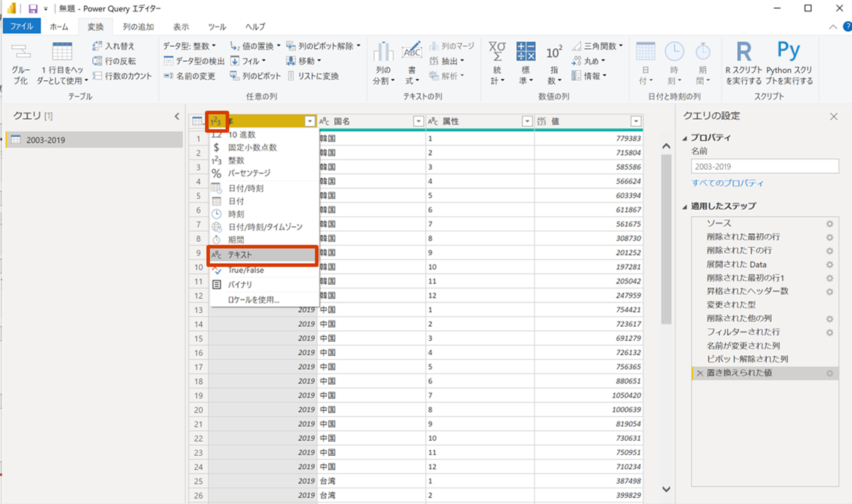
Task: Collapse the ribbon with caret
Action: coord(834,27)
